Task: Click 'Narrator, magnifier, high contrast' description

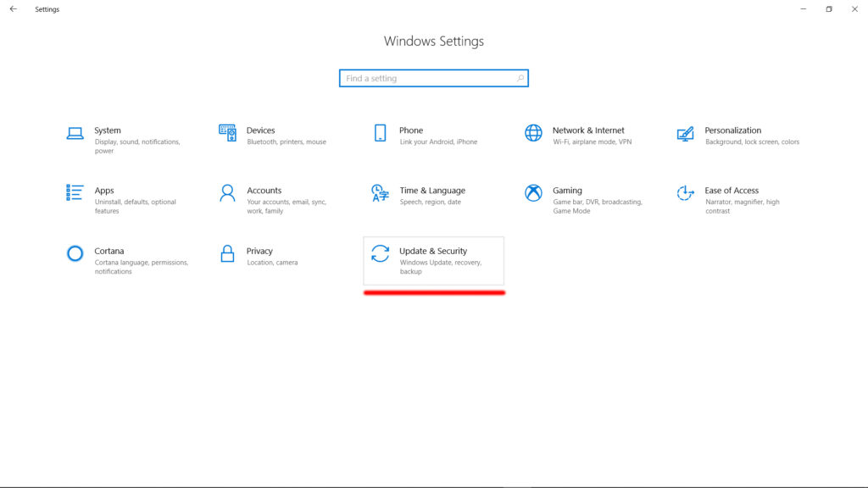Action: [743, 207]
